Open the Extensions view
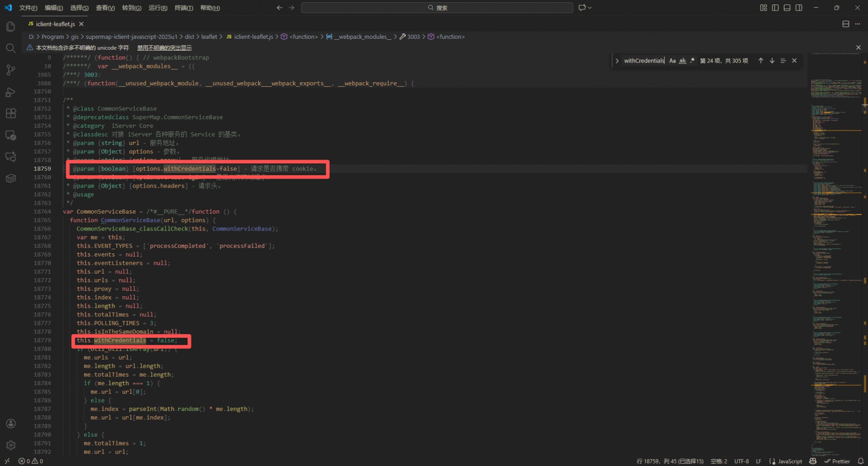868x466 pixels. tap(11, 114)
